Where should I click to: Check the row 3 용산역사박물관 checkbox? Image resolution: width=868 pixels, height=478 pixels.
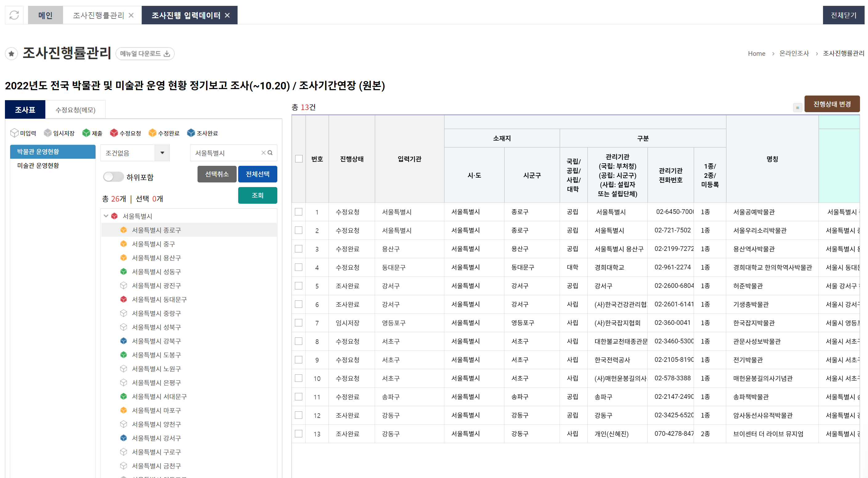pyautogui.click(x=299, y=249)
